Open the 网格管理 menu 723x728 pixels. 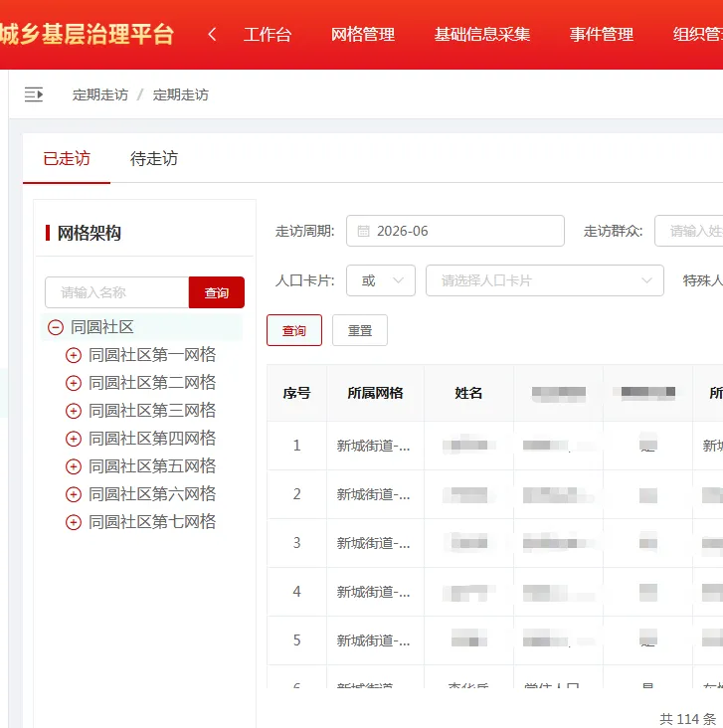pyautogui.click(x=363, y=35)
